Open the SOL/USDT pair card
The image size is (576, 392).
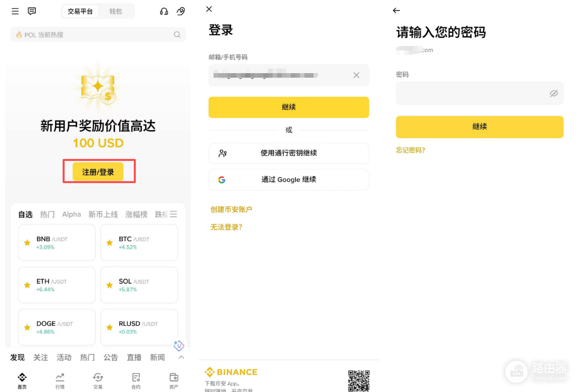pos(139,285)
